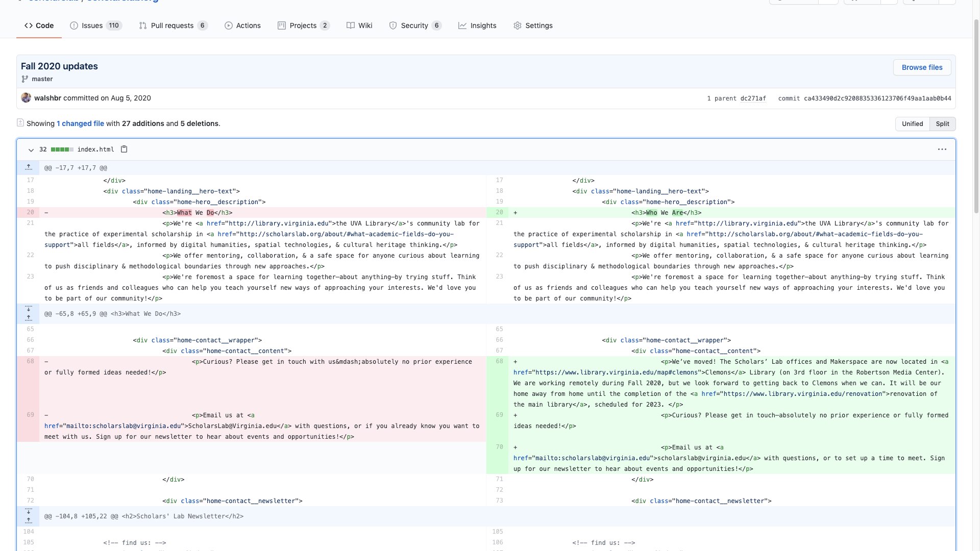Click the 1 changed file link
Screen dimensions: 980x551
pos(80,123)
